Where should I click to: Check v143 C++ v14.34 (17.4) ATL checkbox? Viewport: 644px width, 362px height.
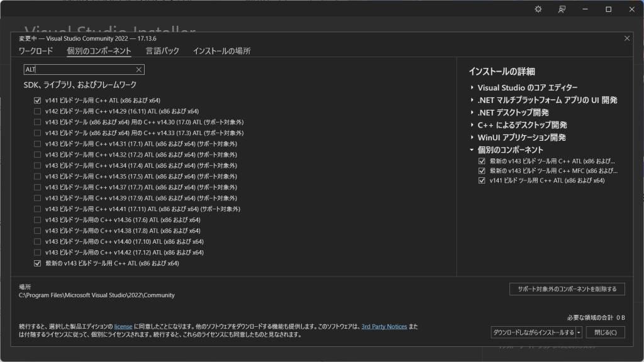click(x=37, y=165)
